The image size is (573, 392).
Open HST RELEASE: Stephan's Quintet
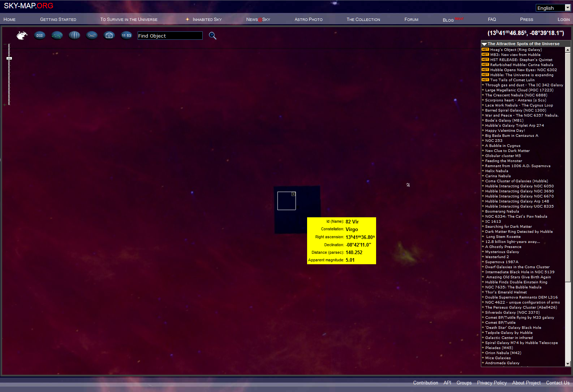coord(521,60)
